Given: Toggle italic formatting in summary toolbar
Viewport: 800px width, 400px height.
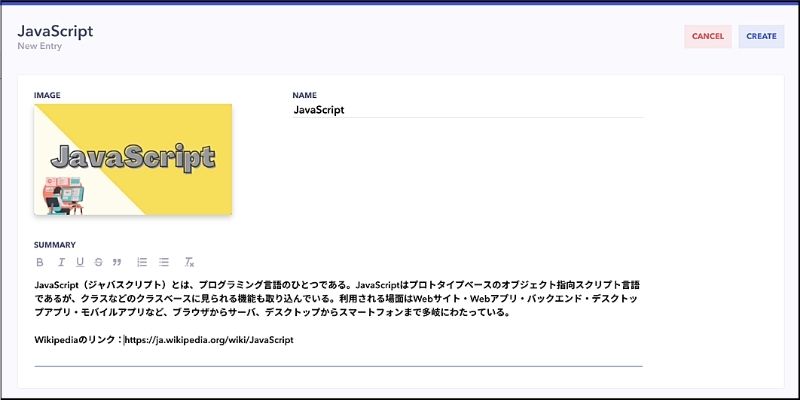Looking at the screenshot, I should tap(61, 262).
